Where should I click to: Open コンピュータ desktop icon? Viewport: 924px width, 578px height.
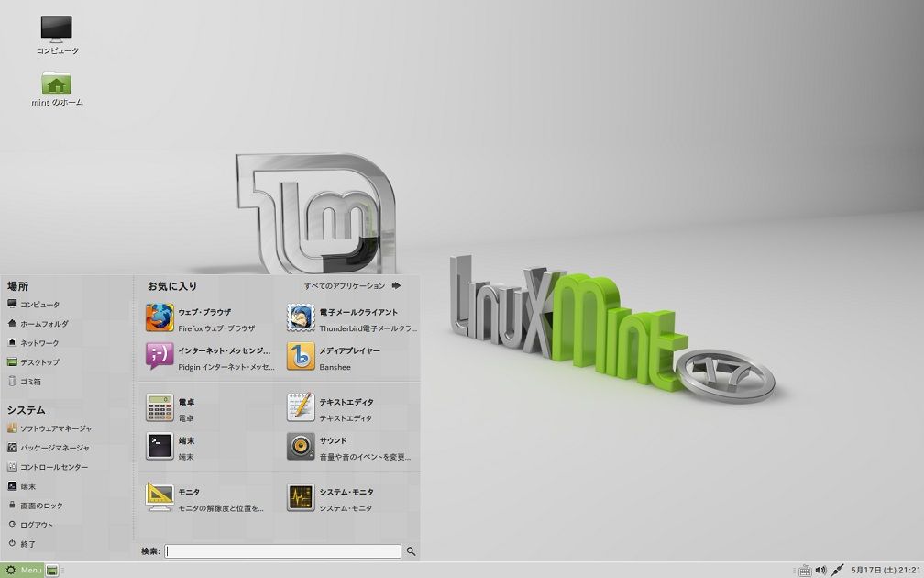coord(57,35)
